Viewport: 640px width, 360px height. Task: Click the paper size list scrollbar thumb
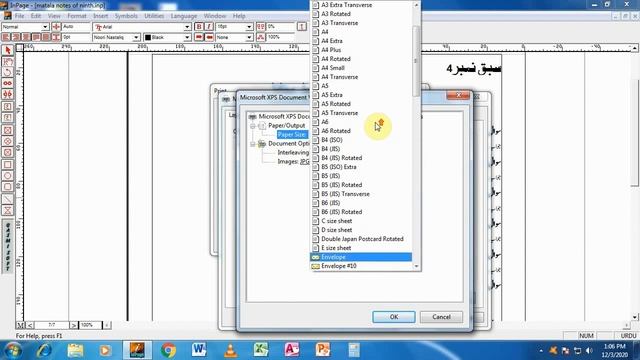416,61
